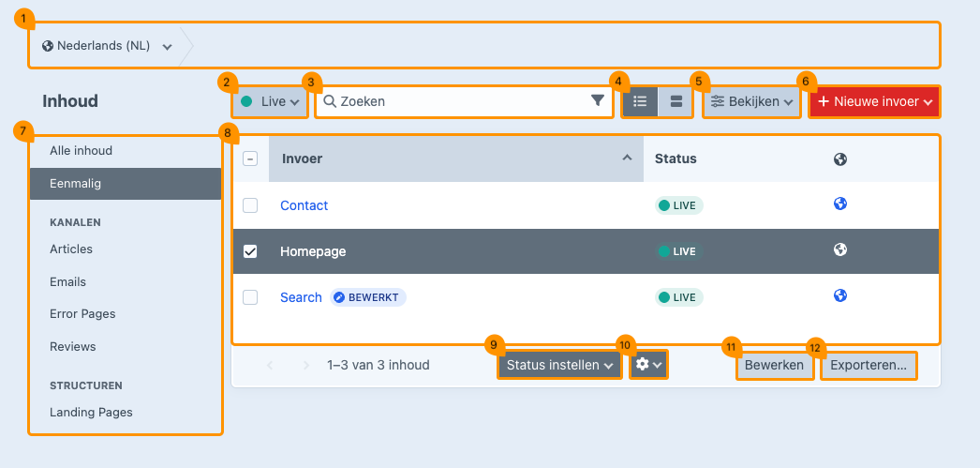Click the globe icon in Homepage row
The image size is (980, 468).
pos(840,250)
